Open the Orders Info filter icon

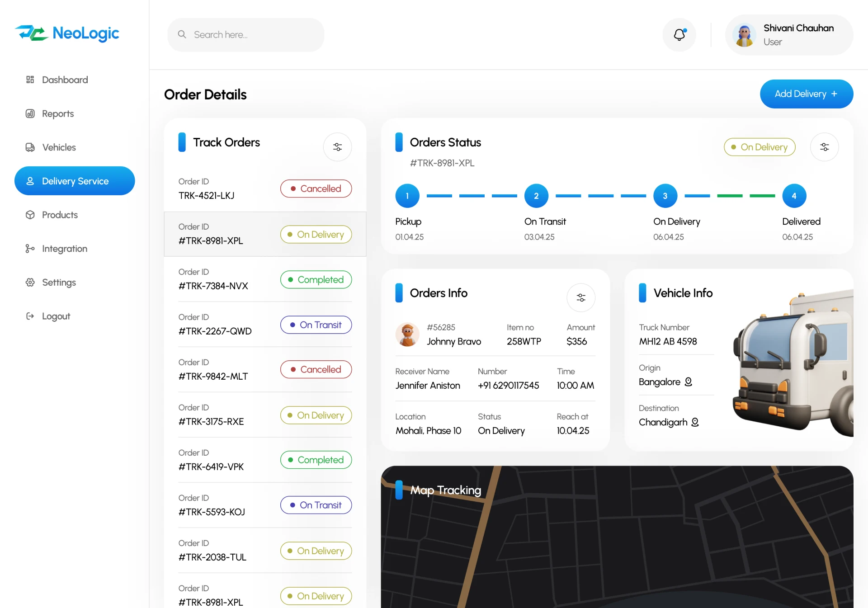pos(581,297)
